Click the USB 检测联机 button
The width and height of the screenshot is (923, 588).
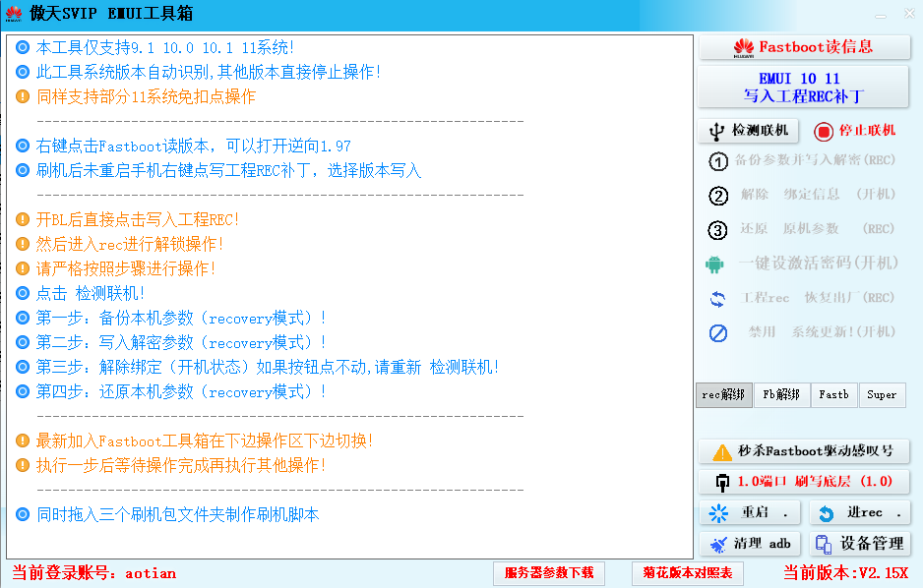(x=749, y=131)
